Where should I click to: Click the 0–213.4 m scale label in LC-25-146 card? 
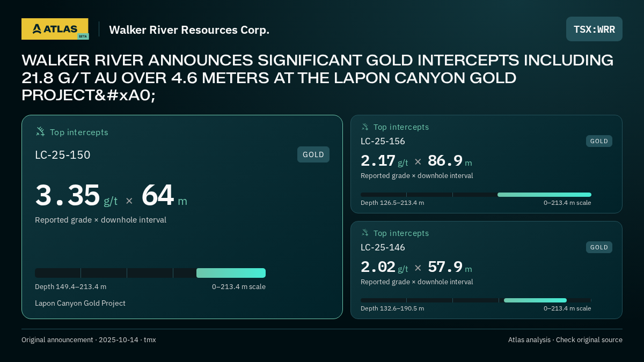click(567, 308)
